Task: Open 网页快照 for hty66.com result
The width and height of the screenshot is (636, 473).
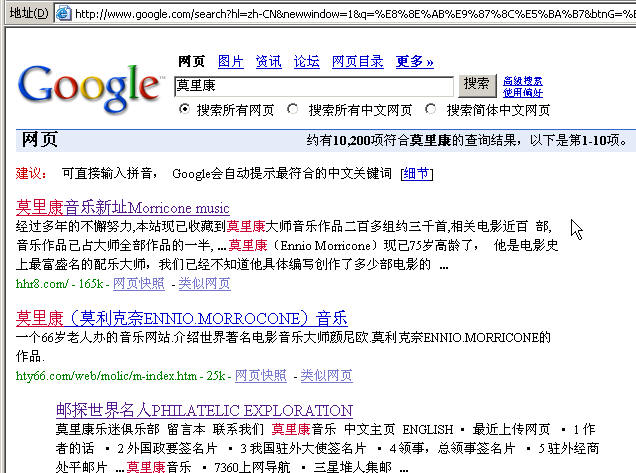Action: 260,375
